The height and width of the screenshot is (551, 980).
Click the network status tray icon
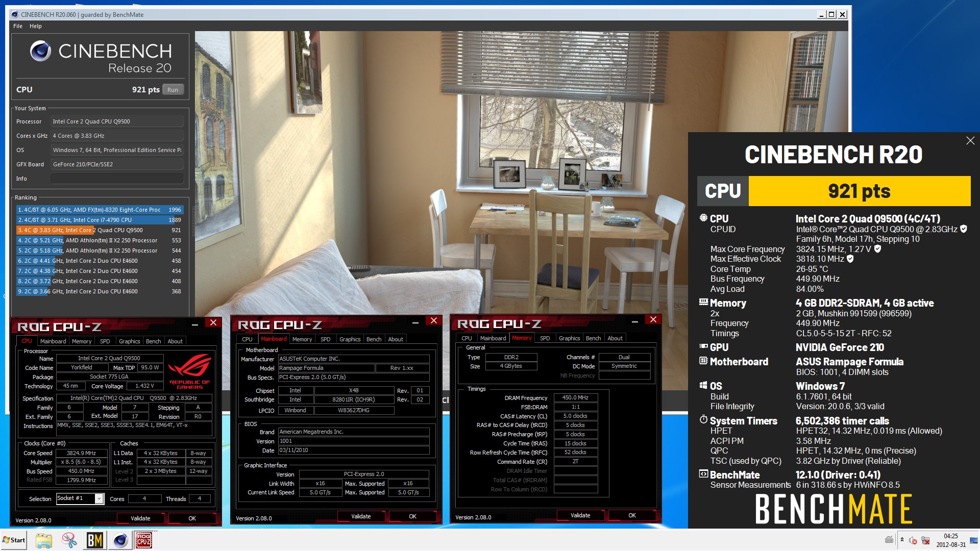(925, 540)
